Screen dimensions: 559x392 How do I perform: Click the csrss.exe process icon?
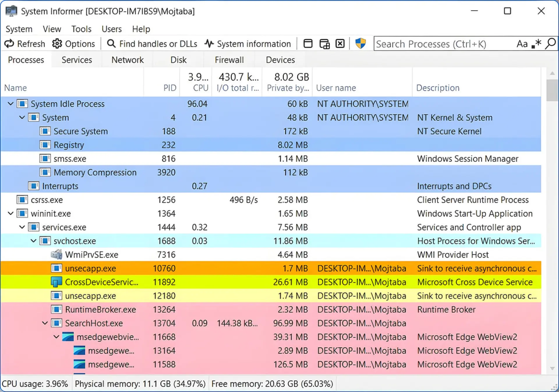tap(22, 200)
